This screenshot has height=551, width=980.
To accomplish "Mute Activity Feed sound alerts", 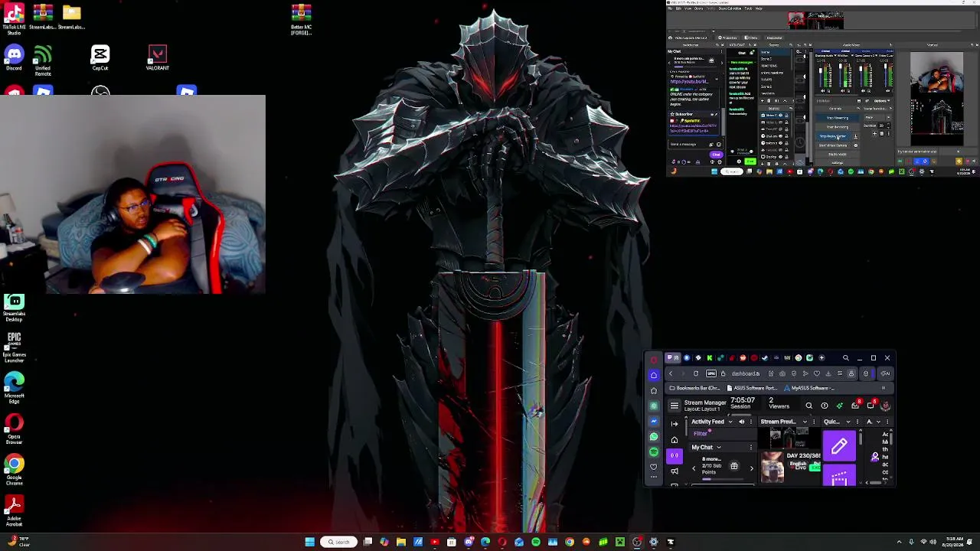I will tap(741, 422).
